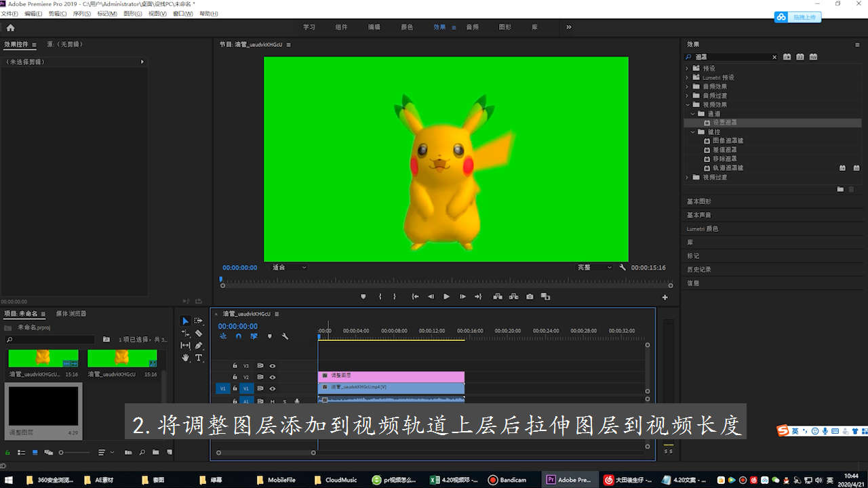Step back one frame
868x488 pixels.
point(431,297)
